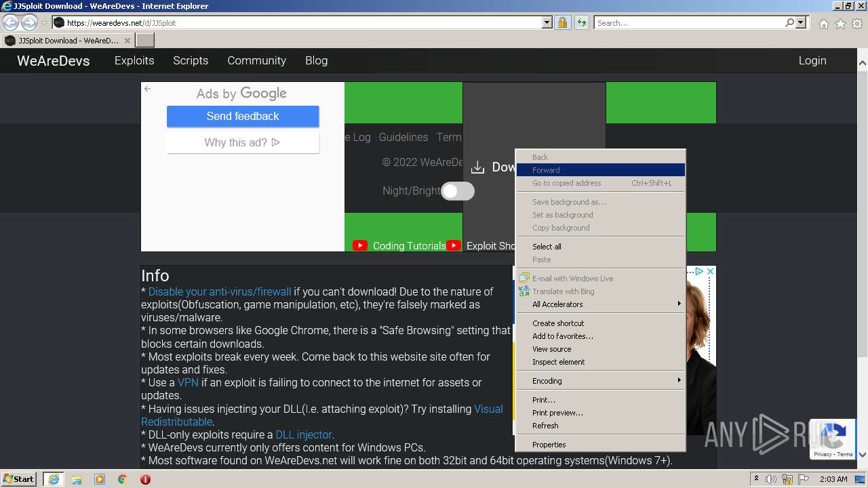Open the search provider dropdown arrow
The width and height of the screenshot is (868, 488).
801,22
